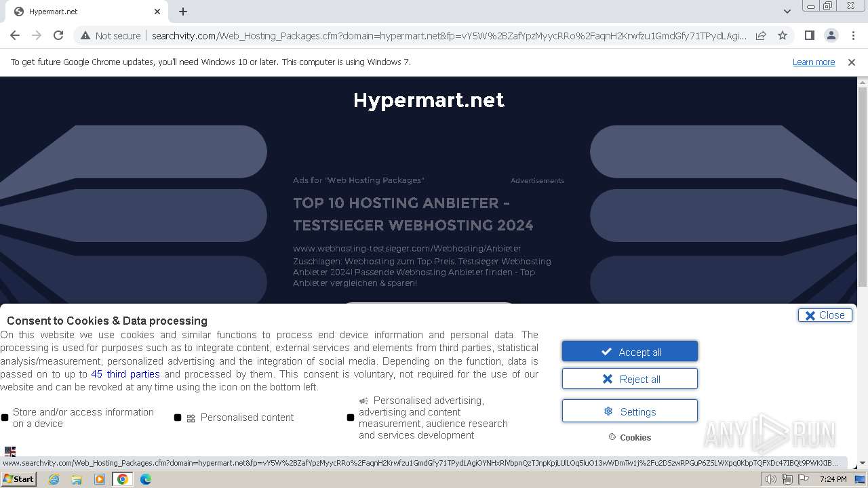Screen dimensions: 868x488
Task: Open the Not secure site info
Action: tap(111, 36)
